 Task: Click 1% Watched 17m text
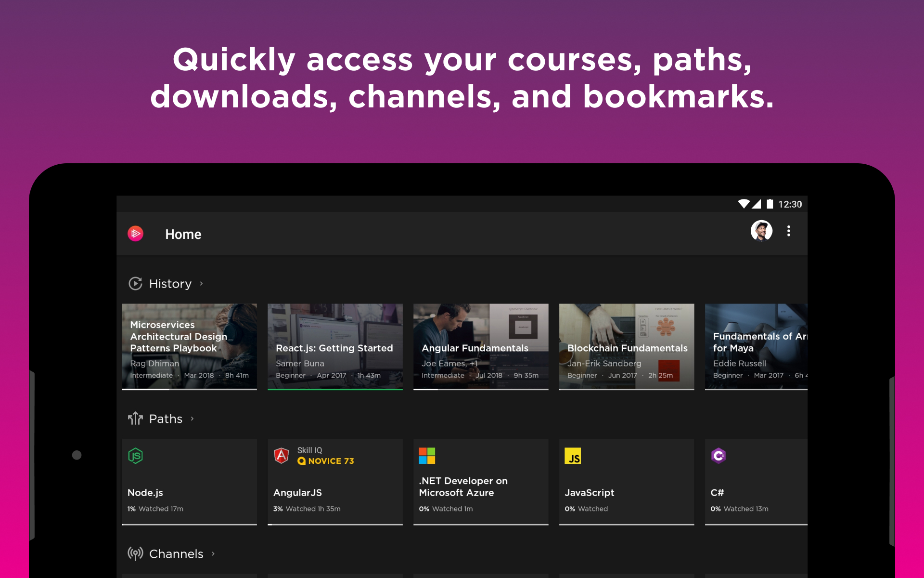[155, 509]
